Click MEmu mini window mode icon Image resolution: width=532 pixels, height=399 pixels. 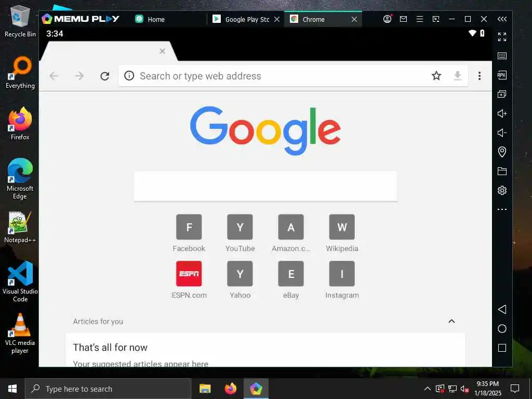[436, 19]
